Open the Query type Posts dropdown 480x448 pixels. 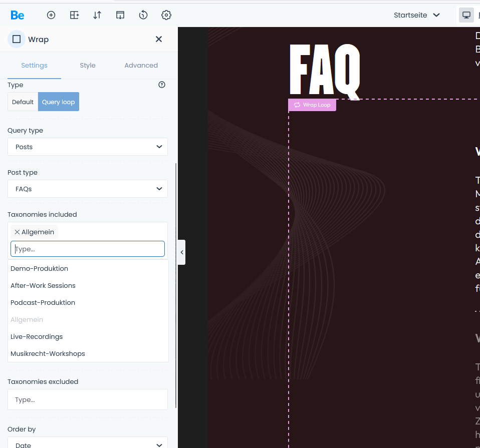(x=88, y=147)
